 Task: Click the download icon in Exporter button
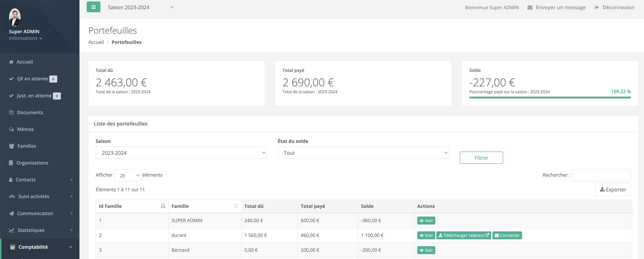[602, 189]
